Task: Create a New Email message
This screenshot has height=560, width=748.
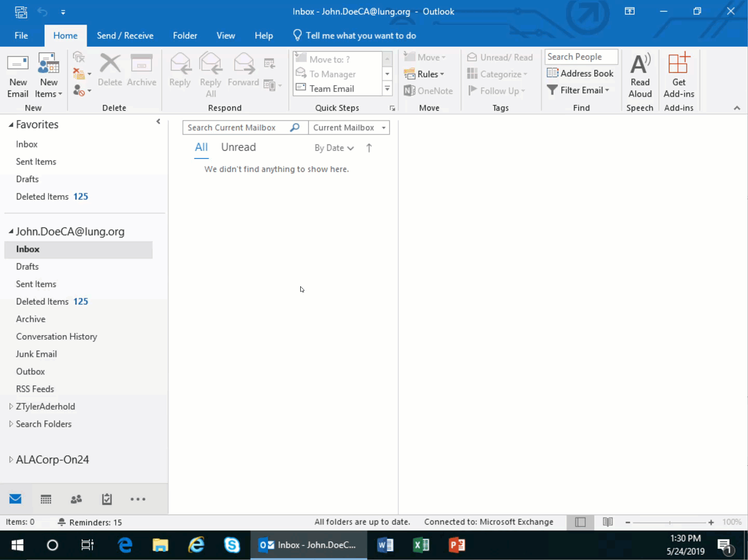Action: [x=18, y=76]
